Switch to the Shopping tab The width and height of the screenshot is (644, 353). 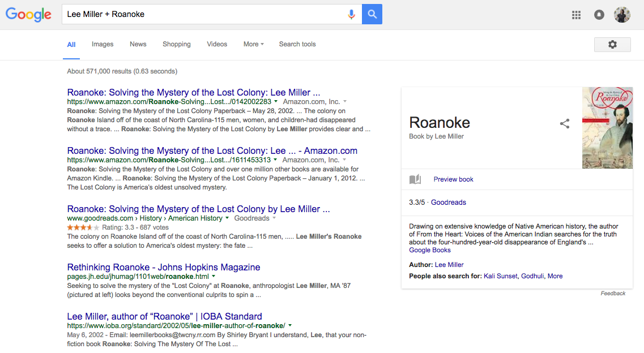tap(177, 44)
